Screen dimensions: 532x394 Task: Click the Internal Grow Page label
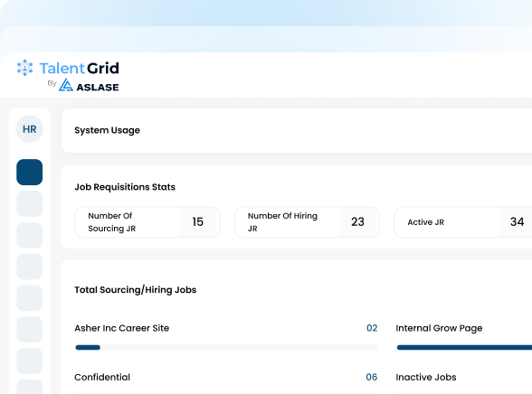pyautogui.click(x=439, y=328)
